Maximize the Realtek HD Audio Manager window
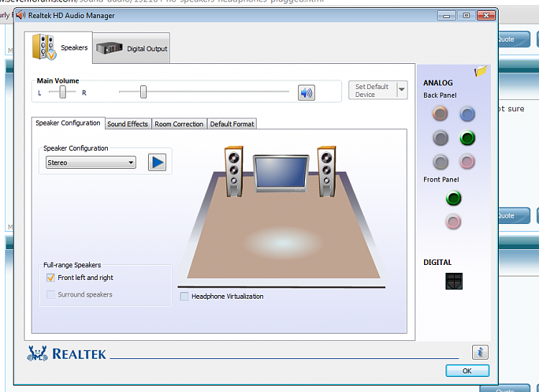Image resolution: width=539 pixels, height=392 pixels. click(x=466, y=16)
